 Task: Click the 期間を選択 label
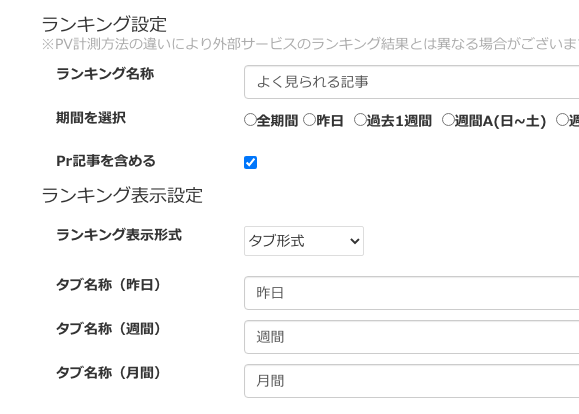click(91, 118)
